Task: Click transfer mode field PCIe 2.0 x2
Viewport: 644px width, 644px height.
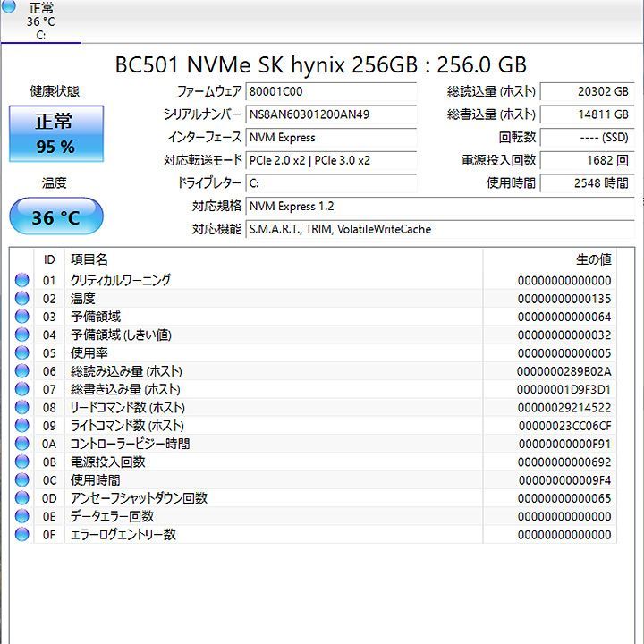Action: 331,160
